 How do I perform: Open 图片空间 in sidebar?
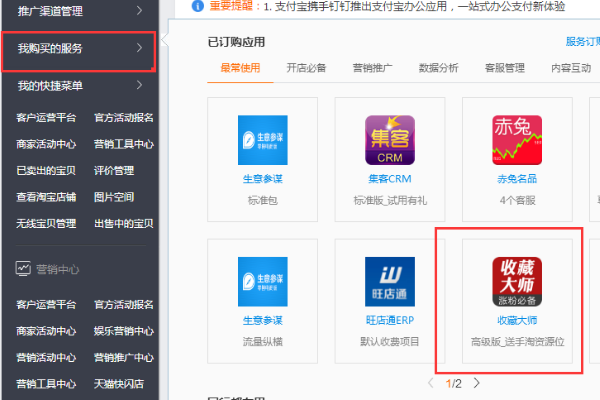click(x=114, y=197)
